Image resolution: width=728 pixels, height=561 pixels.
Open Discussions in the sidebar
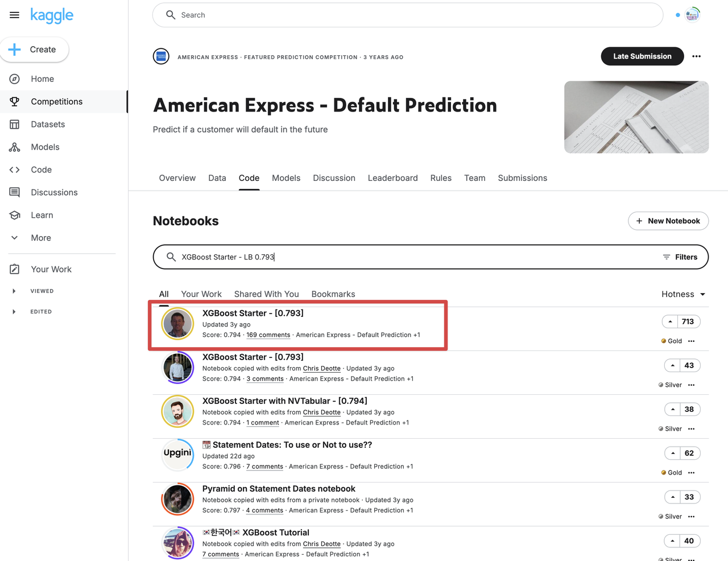tap(54, 193)
